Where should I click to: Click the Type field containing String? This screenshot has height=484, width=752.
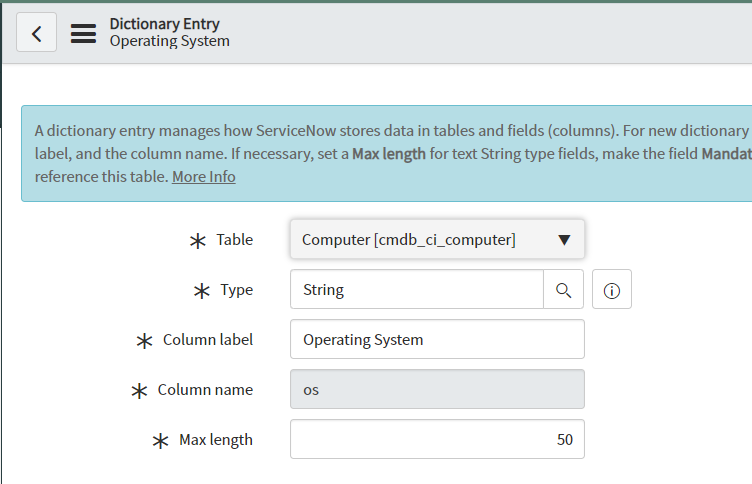(x=417, y=290)
